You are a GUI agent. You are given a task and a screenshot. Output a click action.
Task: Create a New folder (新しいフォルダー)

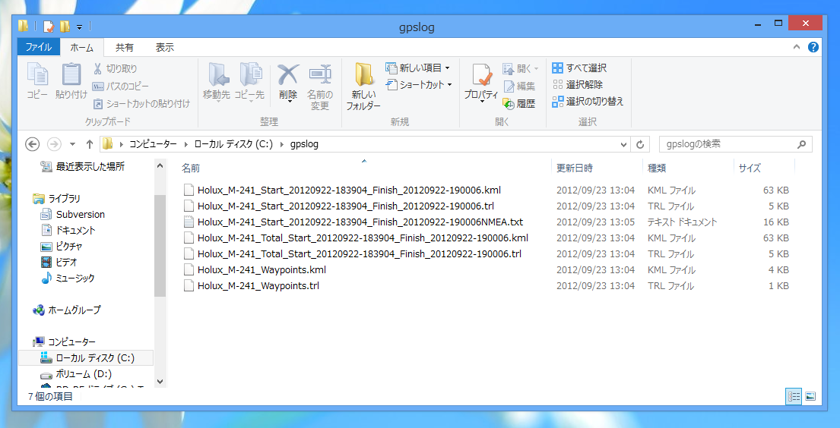(x=363, y=86)
